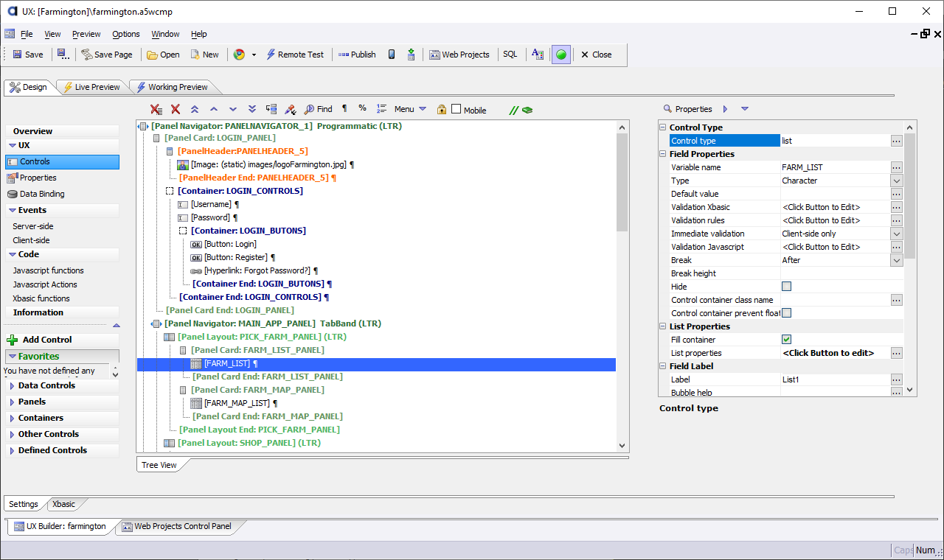Click the numbered list icon
This screenshot has width=944, height=560.
(x=381, y=108)
